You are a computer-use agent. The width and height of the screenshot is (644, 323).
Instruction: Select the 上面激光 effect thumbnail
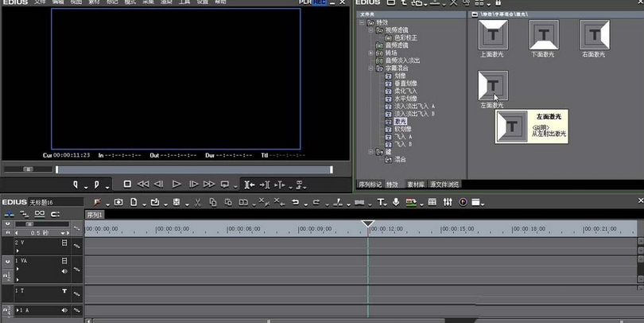(x=493, y=36)
